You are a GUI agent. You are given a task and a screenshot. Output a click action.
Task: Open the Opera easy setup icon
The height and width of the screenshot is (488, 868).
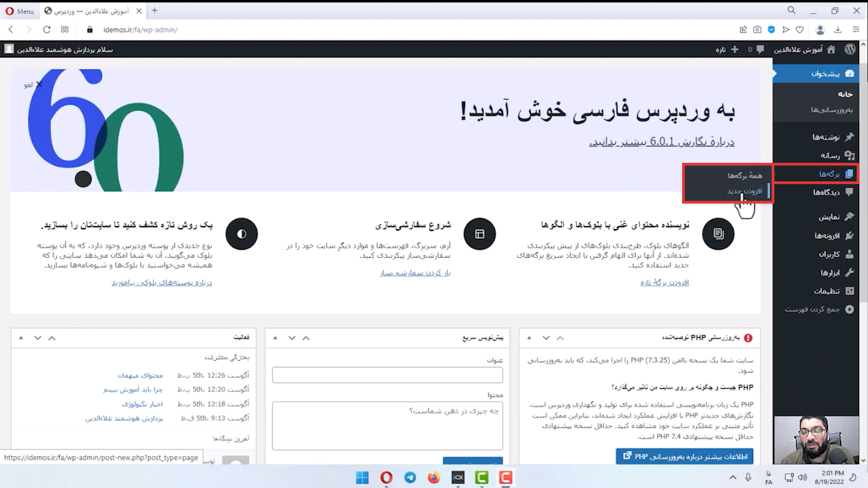[856, 29]
